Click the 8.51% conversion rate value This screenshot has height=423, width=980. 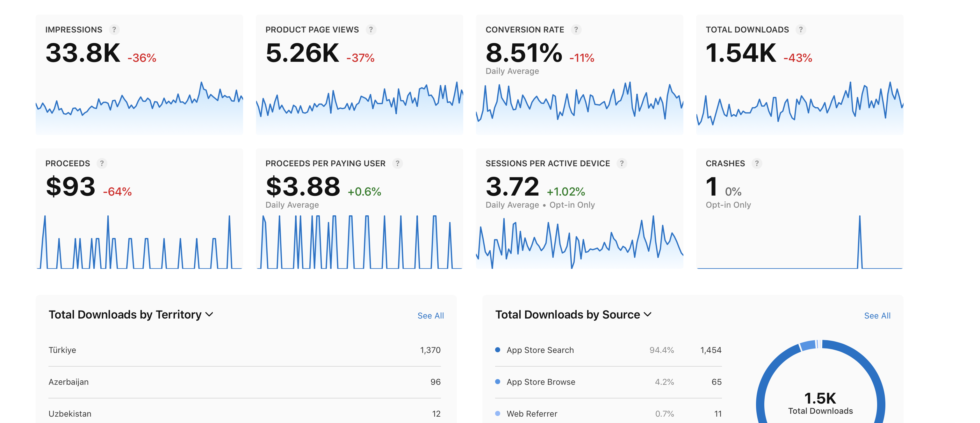tap(524, 53)
